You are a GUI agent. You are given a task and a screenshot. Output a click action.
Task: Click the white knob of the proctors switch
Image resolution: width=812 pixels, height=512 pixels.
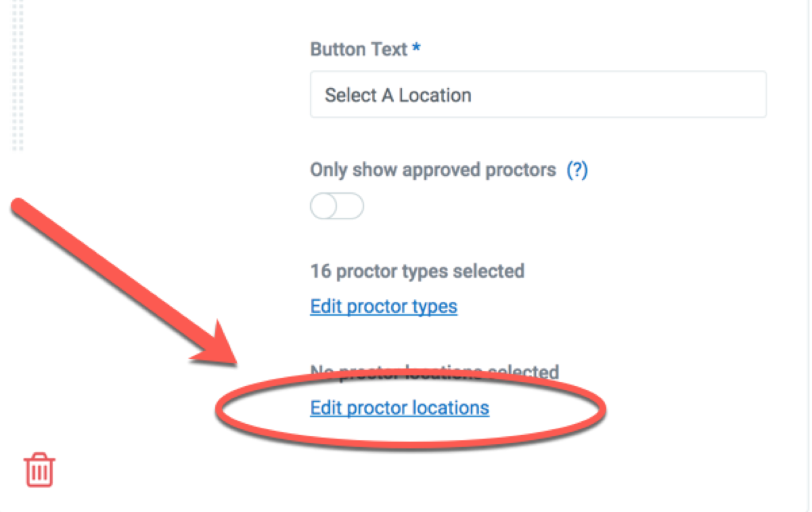[x=324, y=206]
